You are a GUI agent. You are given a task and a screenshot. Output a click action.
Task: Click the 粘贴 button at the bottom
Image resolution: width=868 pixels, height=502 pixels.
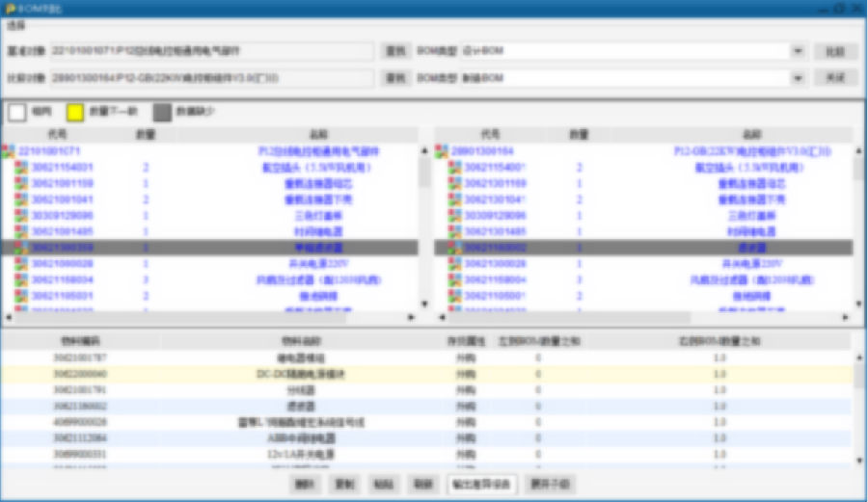click(x=384, y=485)
